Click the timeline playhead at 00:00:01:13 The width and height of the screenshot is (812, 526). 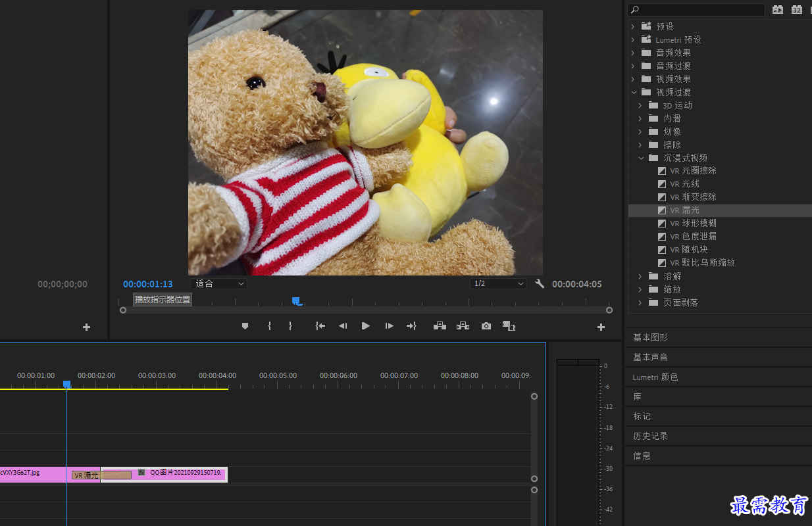(x=66, y=384)
